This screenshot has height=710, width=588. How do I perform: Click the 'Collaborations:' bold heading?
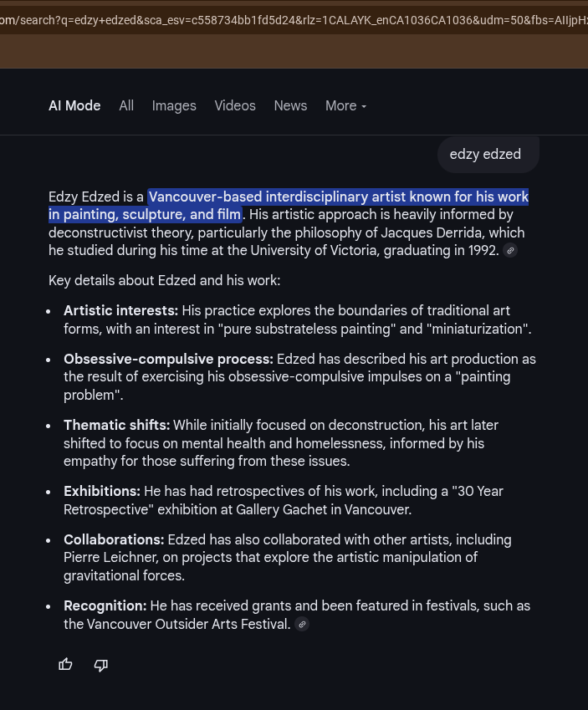[x=114, y=539]
